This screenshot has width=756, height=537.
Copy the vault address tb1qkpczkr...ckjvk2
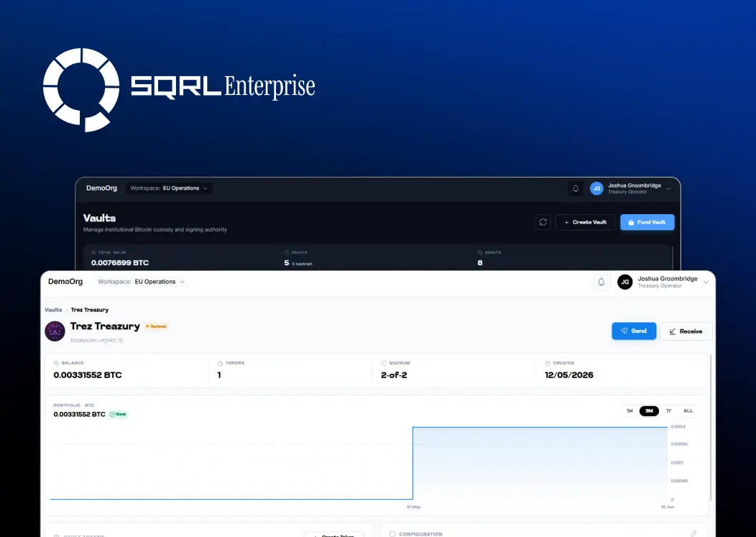(x=120, y=341)
